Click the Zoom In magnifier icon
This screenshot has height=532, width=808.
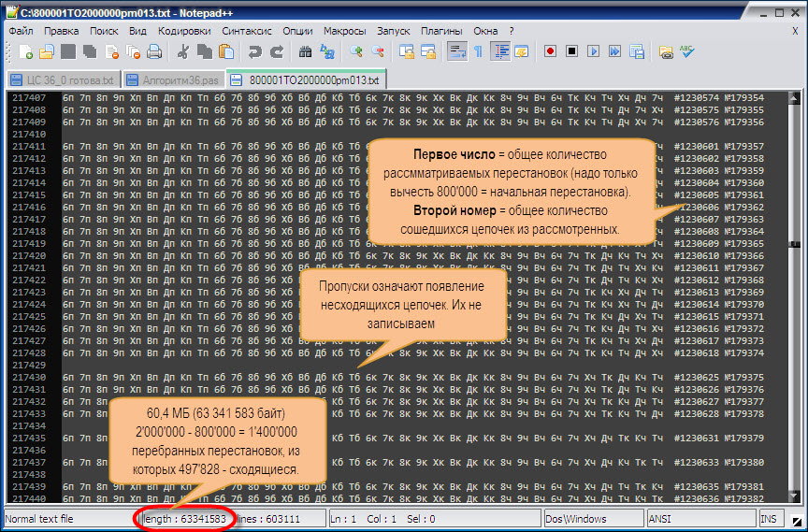(355, 51)
